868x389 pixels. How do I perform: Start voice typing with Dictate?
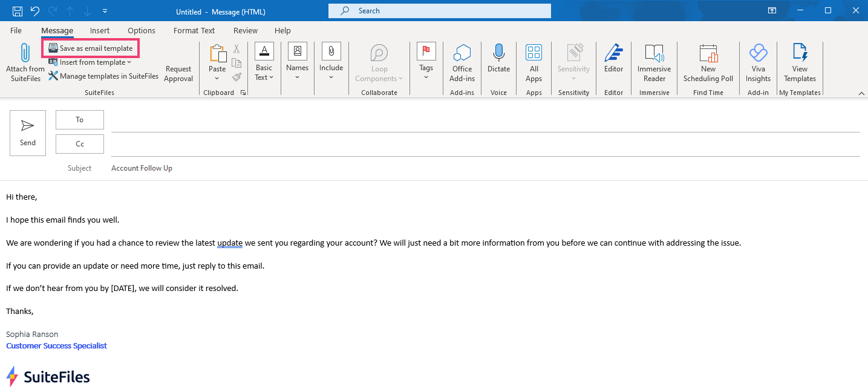pos(498,60)
